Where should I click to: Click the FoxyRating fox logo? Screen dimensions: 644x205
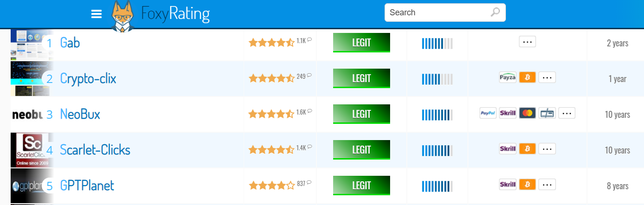click(x=122, y=16)
